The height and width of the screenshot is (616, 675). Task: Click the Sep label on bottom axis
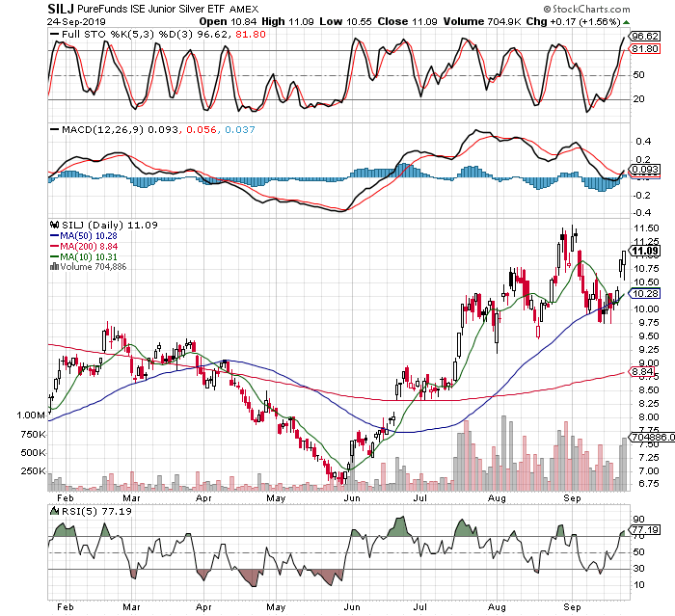(572, 607)
